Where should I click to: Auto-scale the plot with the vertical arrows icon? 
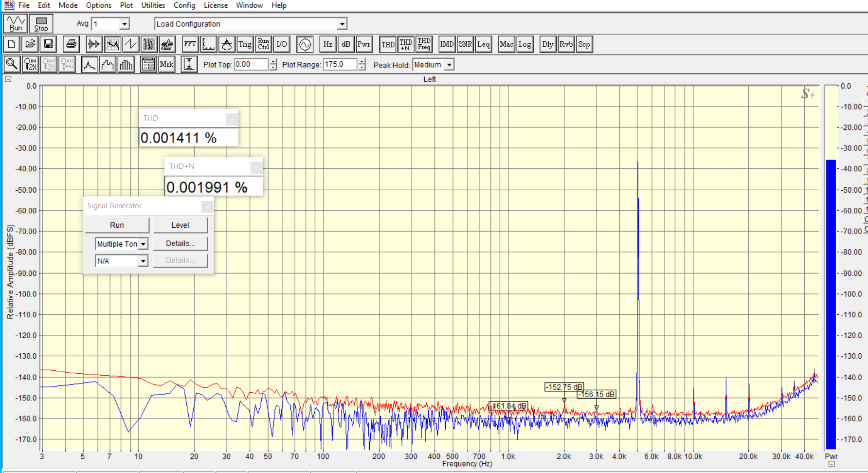click(189, 64)
